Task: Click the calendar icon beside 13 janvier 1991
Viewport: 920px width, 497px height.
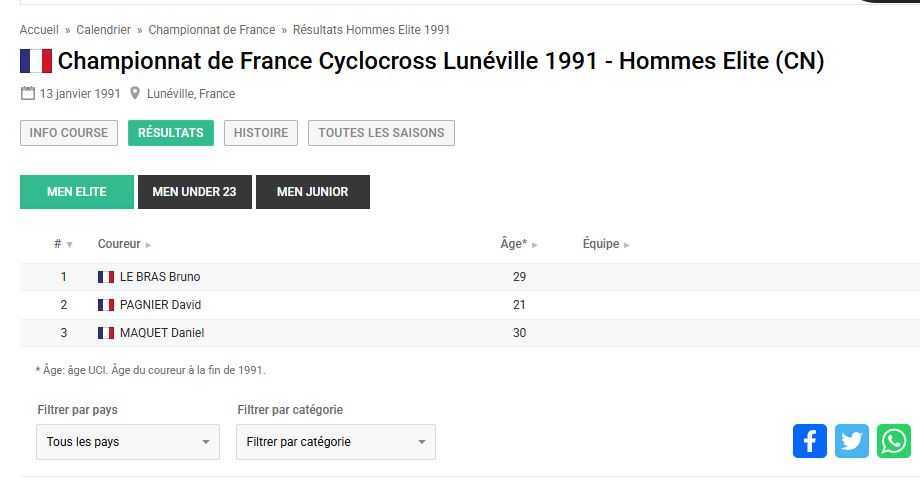Action: tap(27, 94)
